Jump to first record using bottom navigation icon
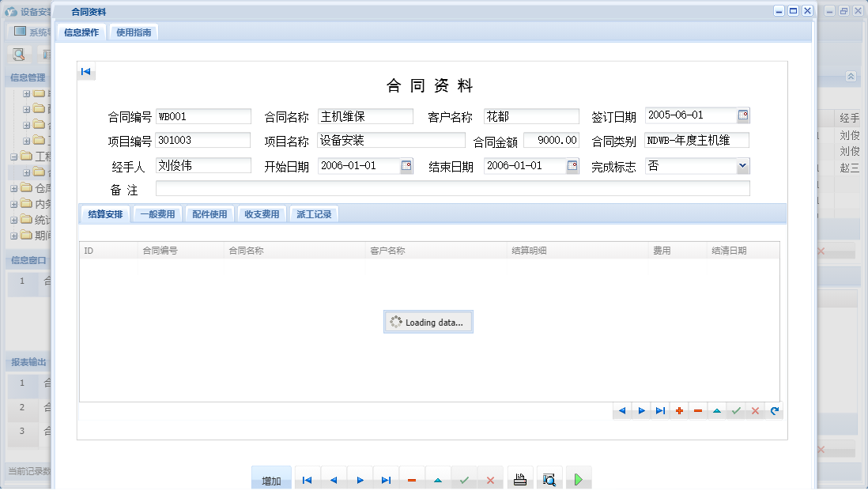Image resolution: width=868 pixels, height=502 pixels. [x=307, y=478]
